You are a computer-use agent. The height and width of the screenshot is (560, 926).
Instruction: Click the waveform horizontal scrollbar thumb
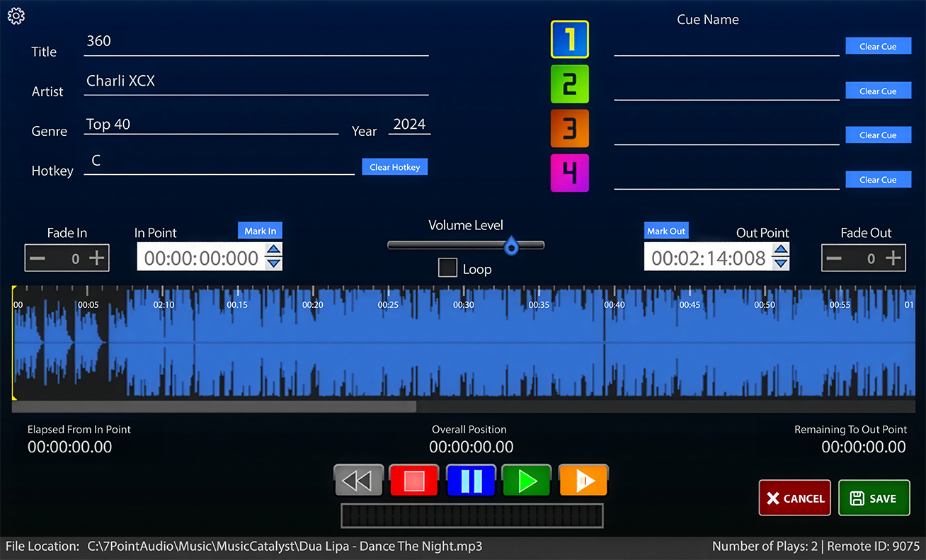click(214, 406)
